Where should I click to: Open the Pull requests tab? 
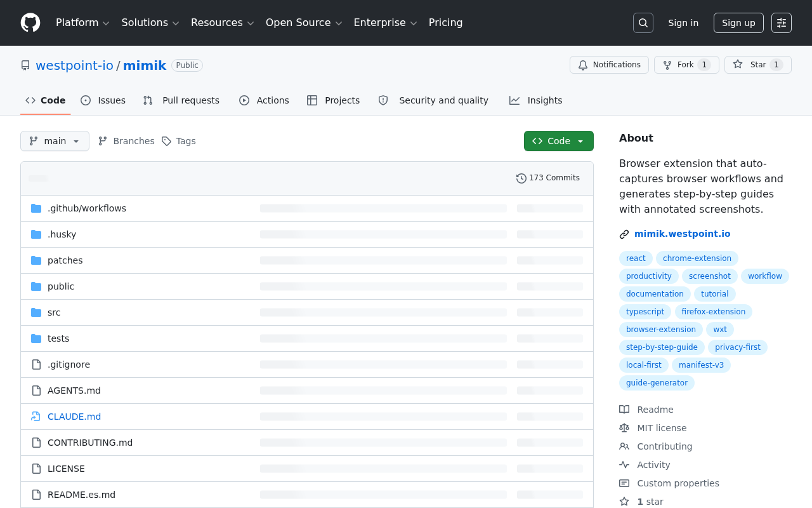point(181,100)
